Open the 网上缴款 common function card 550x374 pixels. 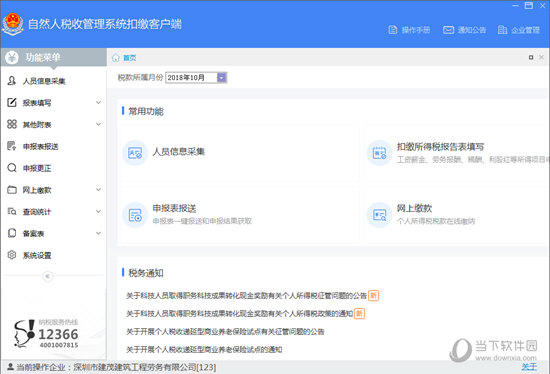click(456, 215)
